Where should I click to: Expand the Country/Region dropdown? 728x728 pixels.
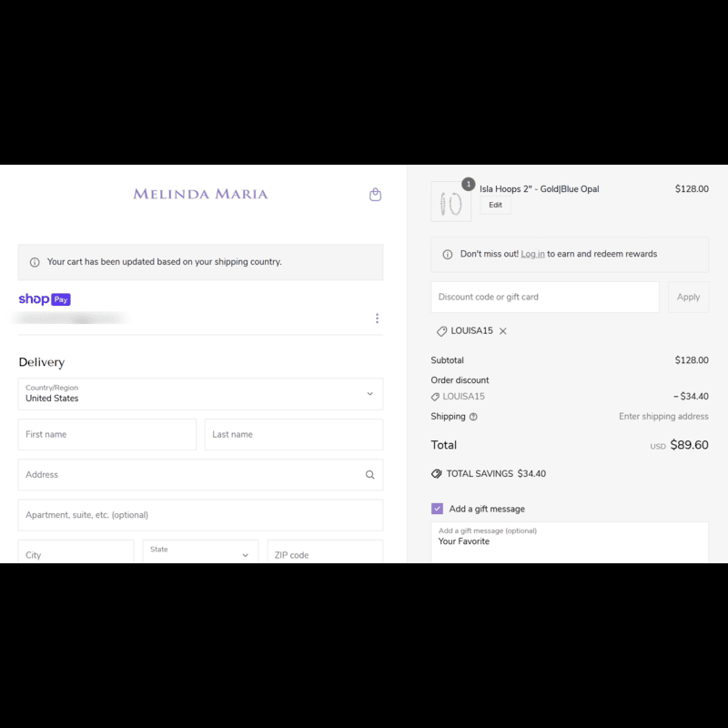point(200,394)
